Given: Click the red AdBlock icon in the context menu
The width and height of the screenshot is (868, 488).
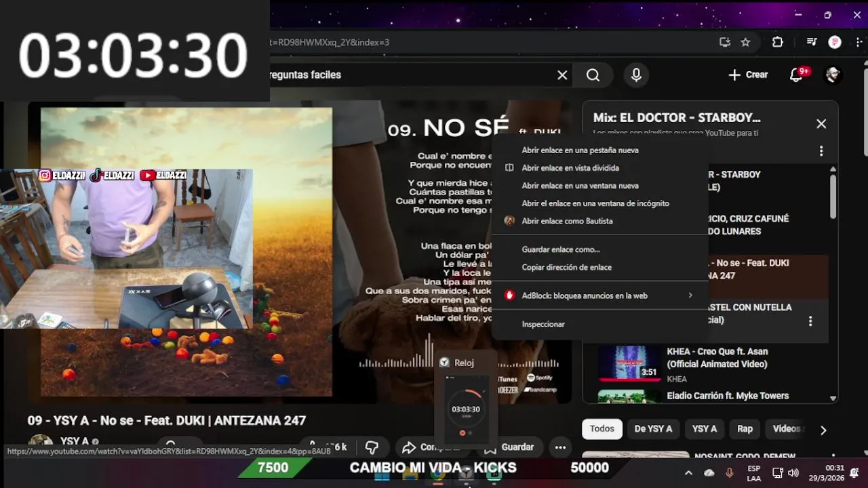Looking at the screenshot, I should [x=510, y=296].
